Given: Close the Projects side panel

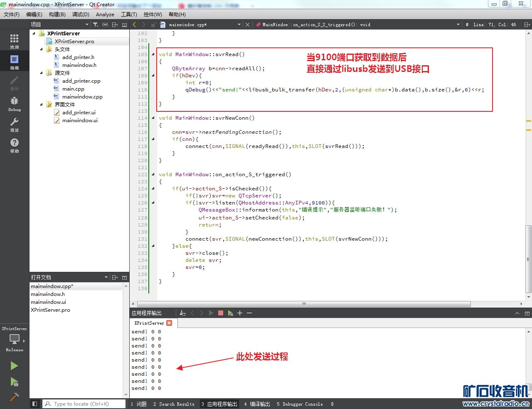Looking at the screenshot, I should [x=124, y=25].
